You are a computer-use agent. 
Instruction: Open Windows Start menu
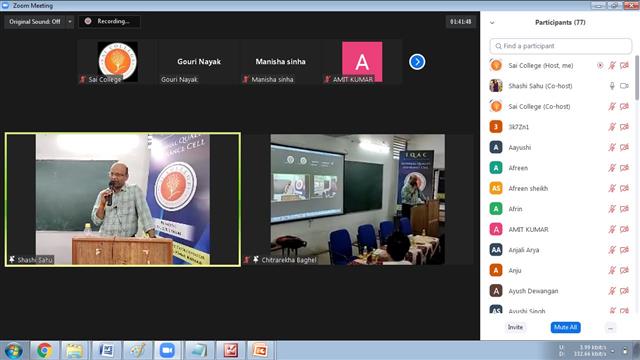coord(14,351)
